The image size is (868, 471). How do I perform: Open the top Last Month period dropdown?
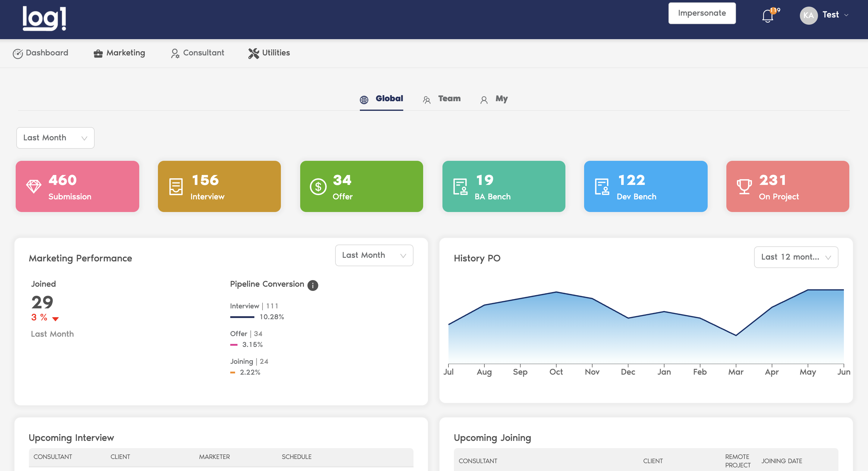click(x=55, y=138)
